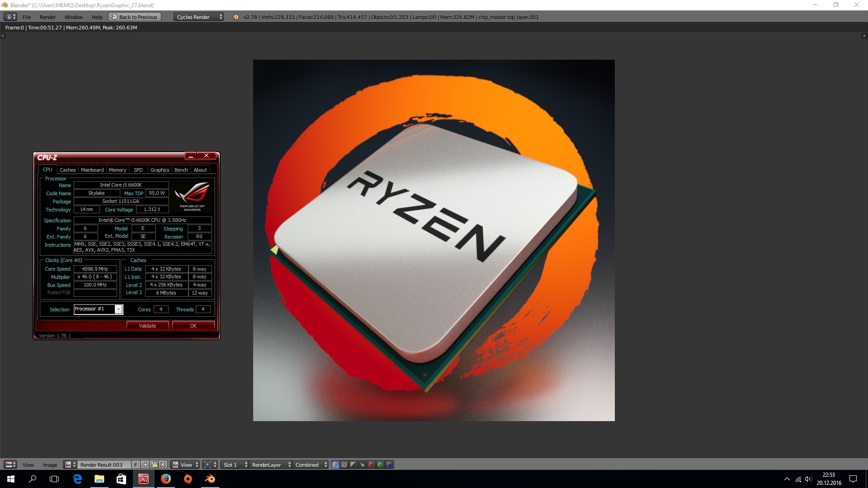This screenshot has width=868, height=488.
Task: Click the ROG Republic of Gamers logo
Action: pyautogui.click(x=192, y=196)
